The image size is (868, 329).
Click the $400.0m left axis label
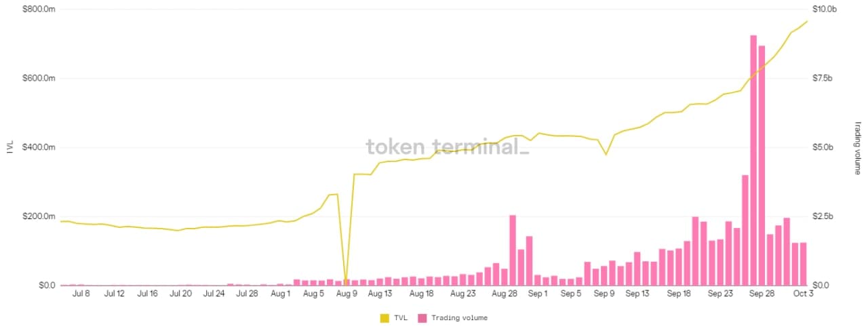(38, 148)
